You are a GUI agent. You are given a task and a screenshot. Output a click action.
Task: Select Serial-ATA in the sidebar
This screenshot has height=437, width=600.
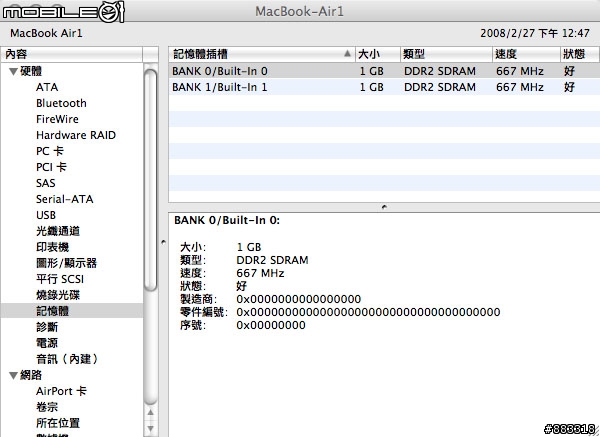65,199
